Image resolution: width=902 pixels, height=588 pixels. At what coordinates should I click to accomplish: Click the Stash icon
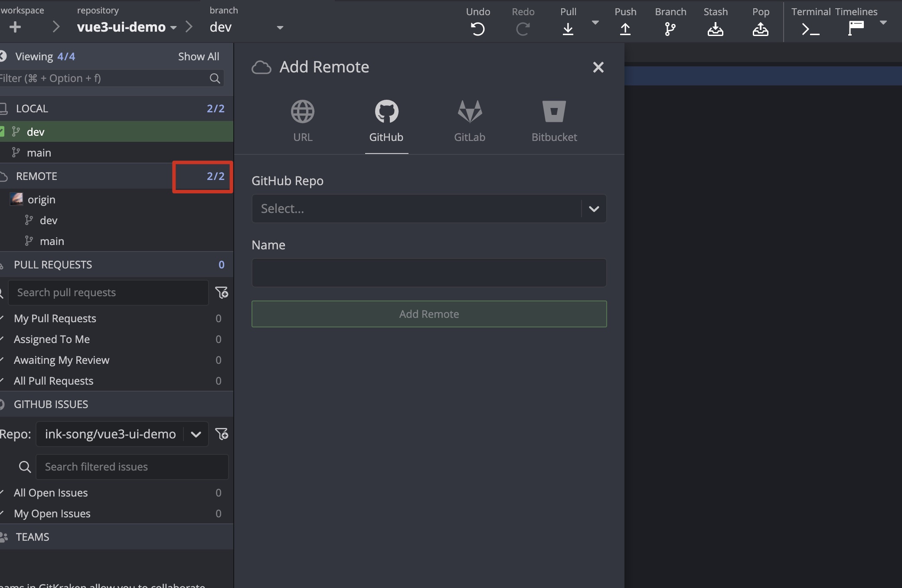pos(715,29)
